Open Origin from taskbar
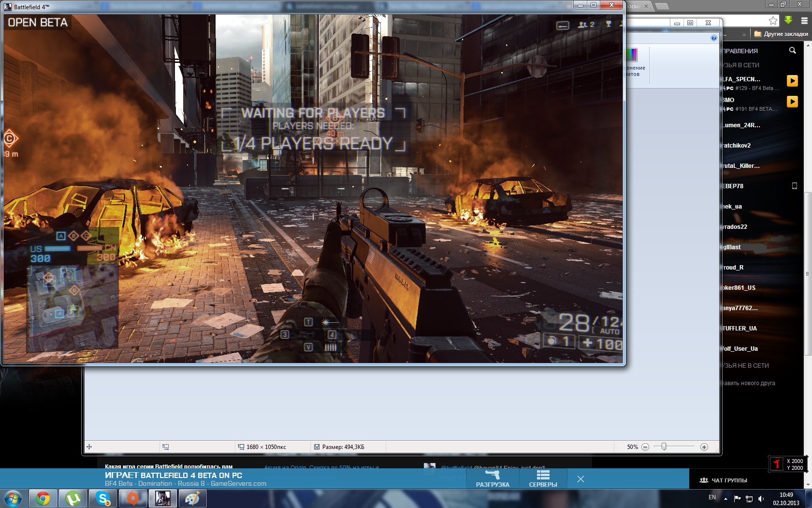 133,498
